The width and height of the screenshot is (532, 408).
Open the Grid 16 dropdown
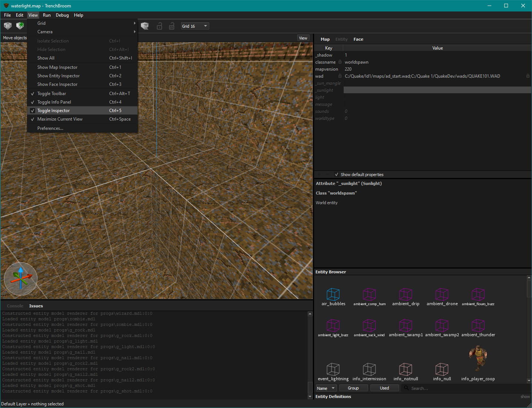pyautogui.click(x=195, y=26)
